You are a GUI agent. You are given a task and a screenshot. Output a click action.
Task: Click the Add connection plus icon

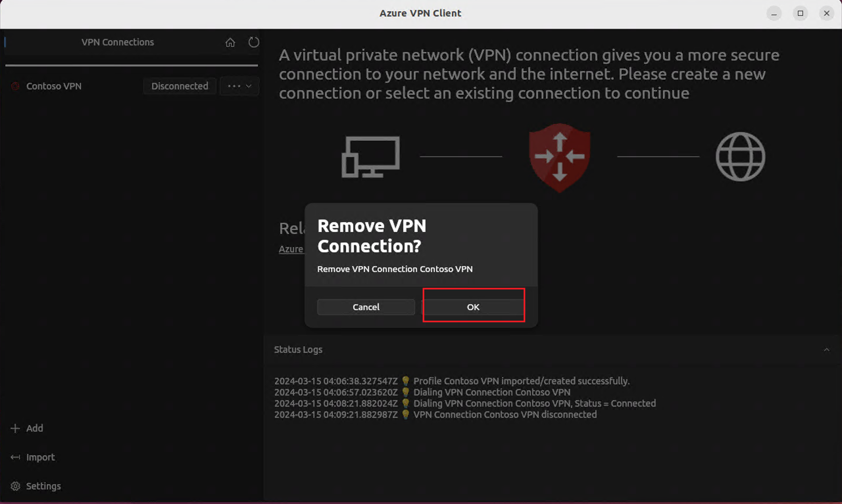tap(15, 428)
